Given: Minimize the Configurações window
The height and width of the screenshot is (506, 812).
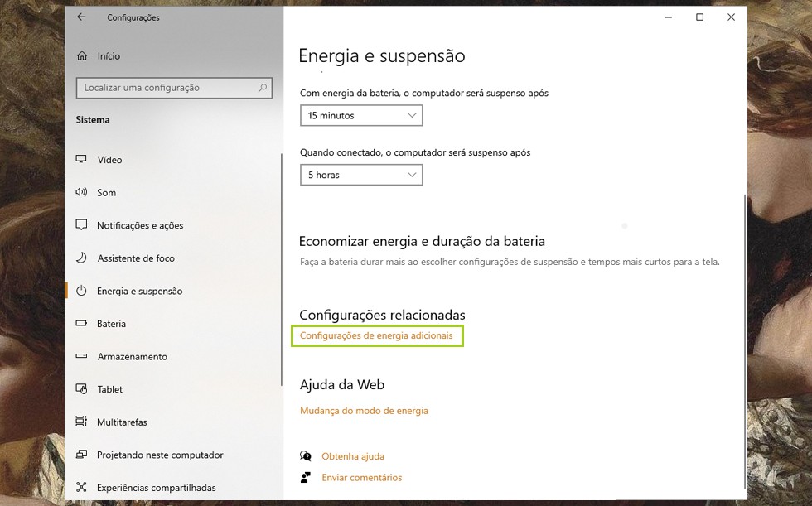Looking at the screenshot, I should [668, 17].
